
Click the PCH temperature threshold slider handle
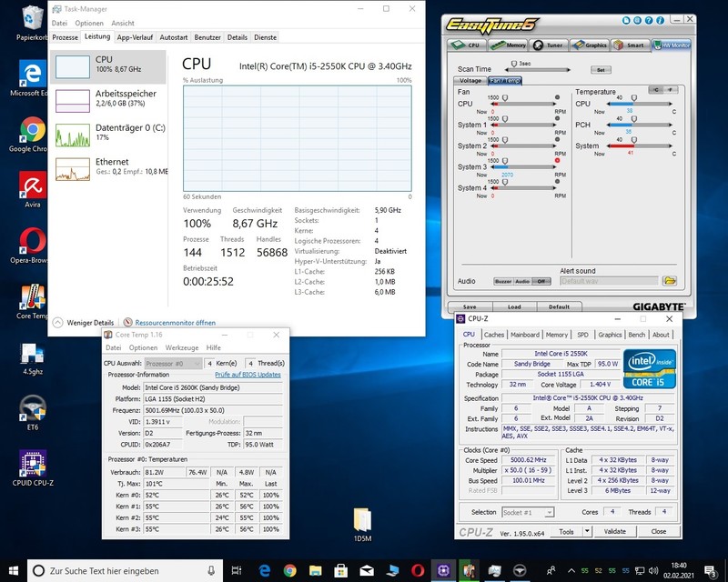[x=633, y=119]
